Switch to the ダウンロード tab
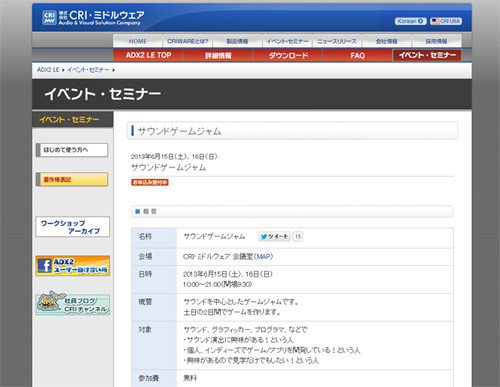The width and height of the screenshot is (500, 387). [x=288, y=55]
